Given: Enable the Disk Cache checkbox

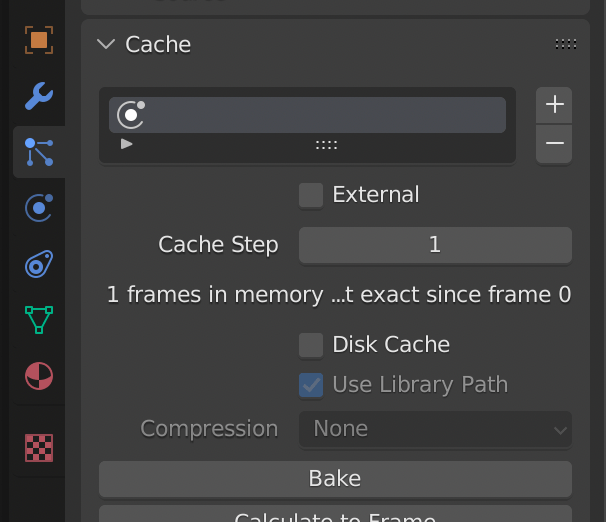Looking at the screenshot, I should [x=311, y=345].
